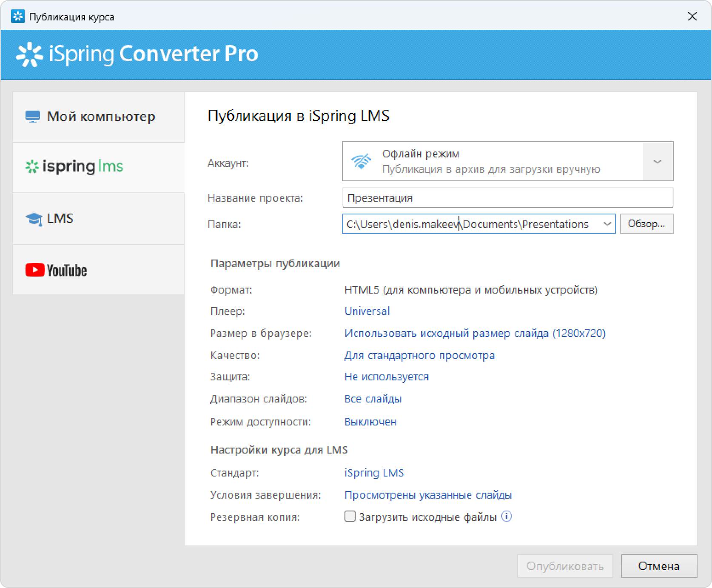Open the Выключен accessibility mode link
Viewport: 712px width, 588px height.
pyautogui.click(x=370, y=422)
